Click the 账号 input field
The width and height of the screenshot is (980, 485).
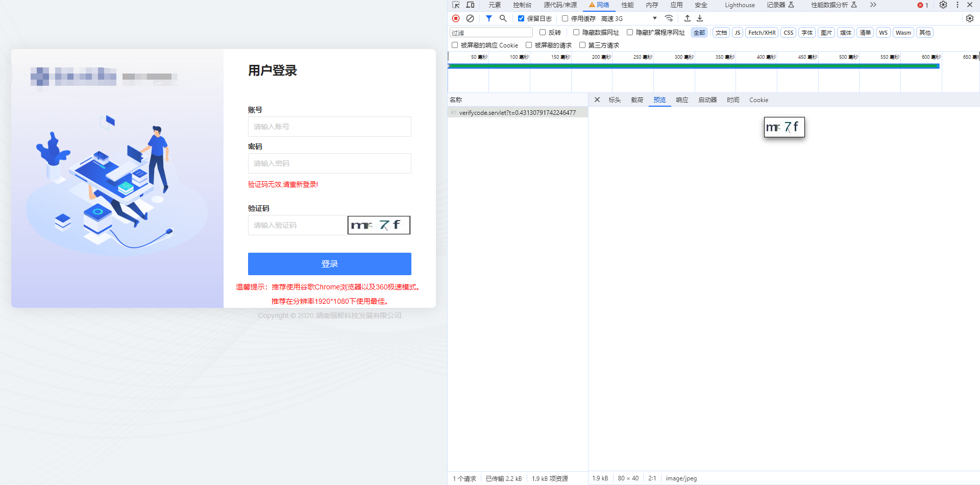pos(330,127)
